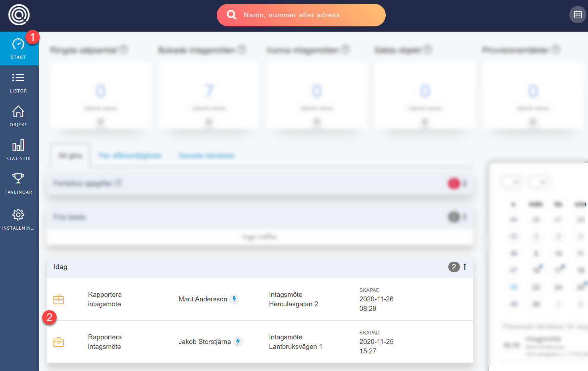Select 'Intagsmöte Herculesgatan 2' text

pyautogui.click(x=293, y=299)
